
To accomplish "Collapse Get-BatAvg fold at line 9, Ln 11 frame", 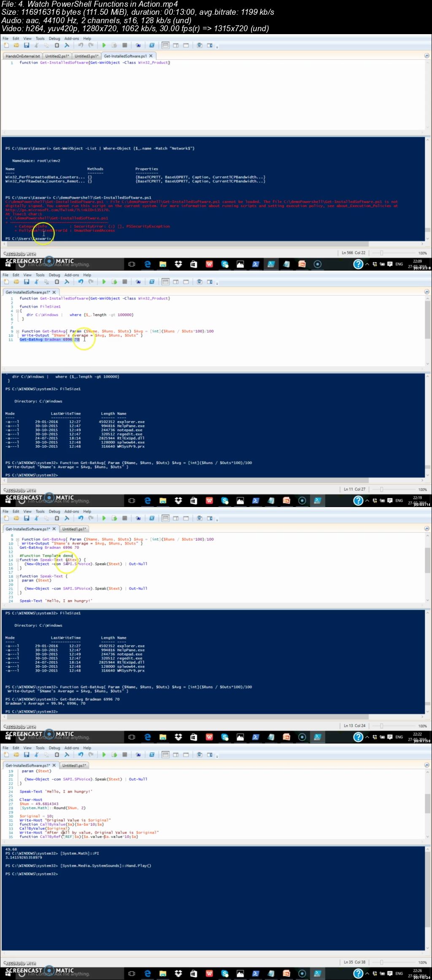I will 17,331.
